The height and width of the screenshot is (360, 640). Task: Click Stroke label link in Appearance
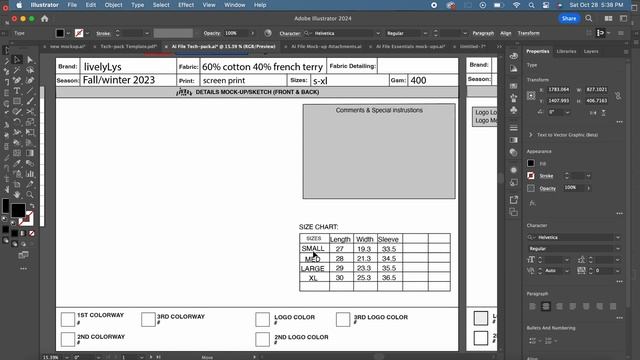click(546, 176)
